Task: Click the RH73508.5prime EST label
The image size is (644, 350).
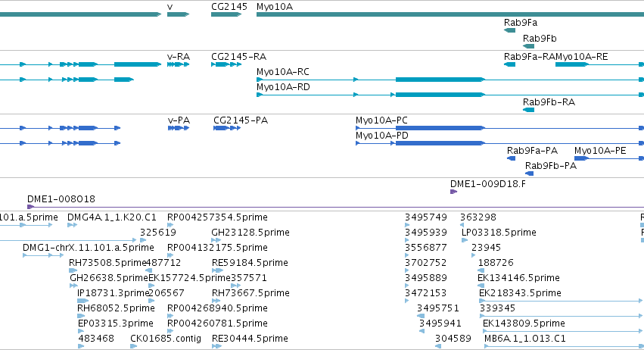Action: (x=107, y=263)
